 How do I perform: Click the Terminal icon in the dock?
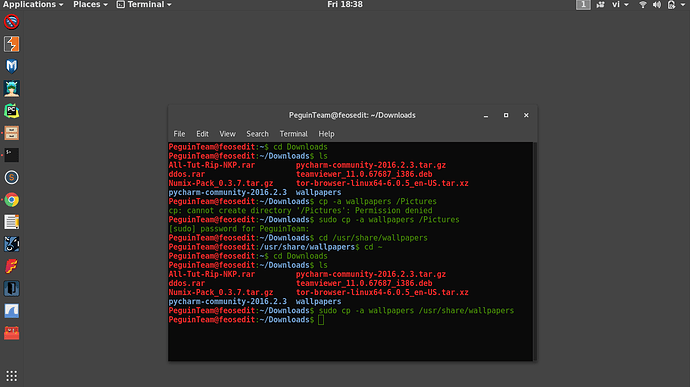(x=11, y=155)
